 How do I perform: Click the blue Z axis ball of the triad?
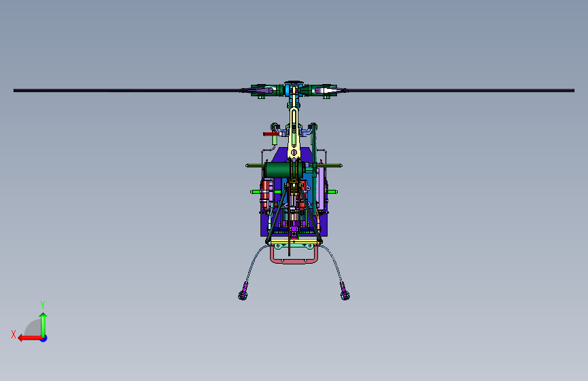(44, 339)
